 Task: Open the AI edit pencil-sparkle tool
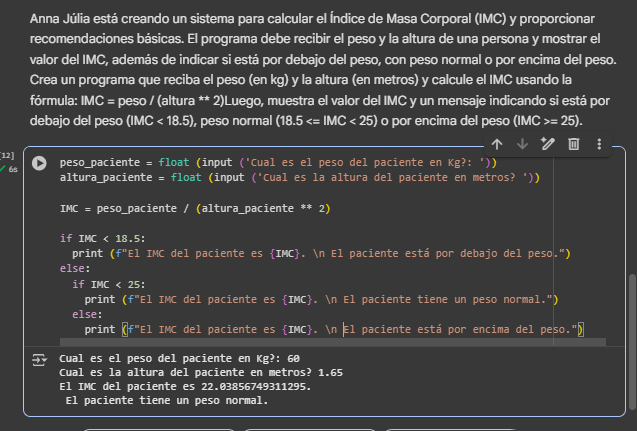(x=548, y=144)
